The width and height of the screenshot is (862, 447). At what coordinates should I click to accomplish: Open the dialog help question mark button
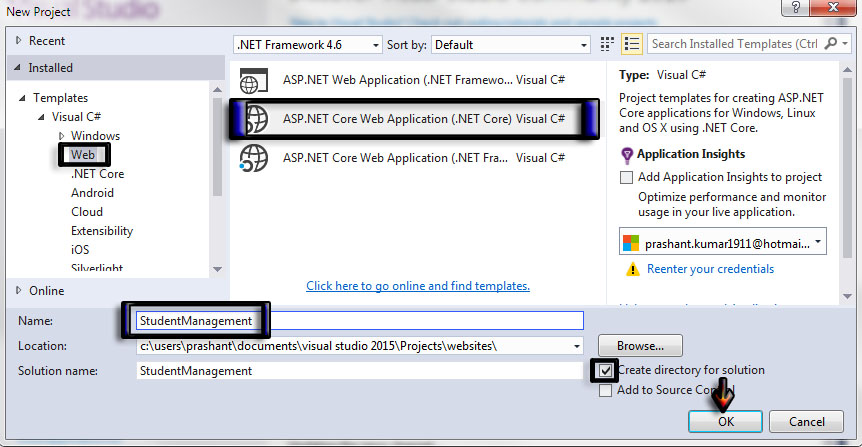[x=795, y=7]
